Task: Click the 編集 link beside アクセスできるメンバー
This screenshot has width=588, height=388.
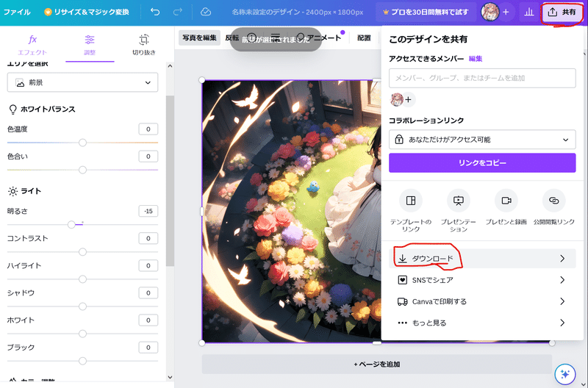Action: click(x=476, y=59)
